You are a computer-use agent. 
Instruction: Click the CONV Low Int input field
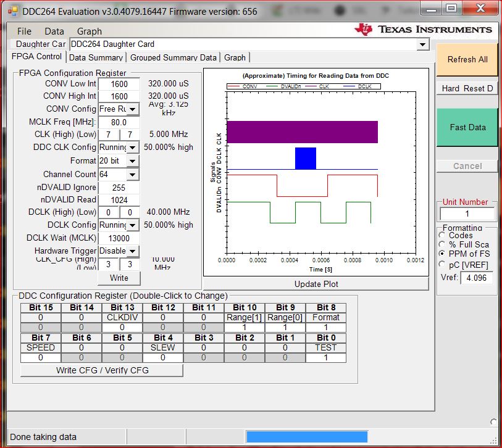pyautogui.click(x=119, y=84)
